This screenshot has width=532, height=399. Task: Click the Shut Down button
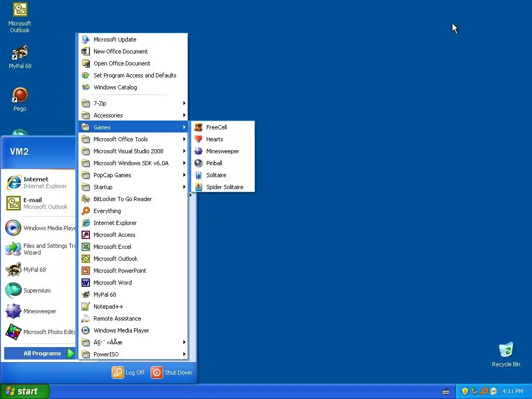171,373
